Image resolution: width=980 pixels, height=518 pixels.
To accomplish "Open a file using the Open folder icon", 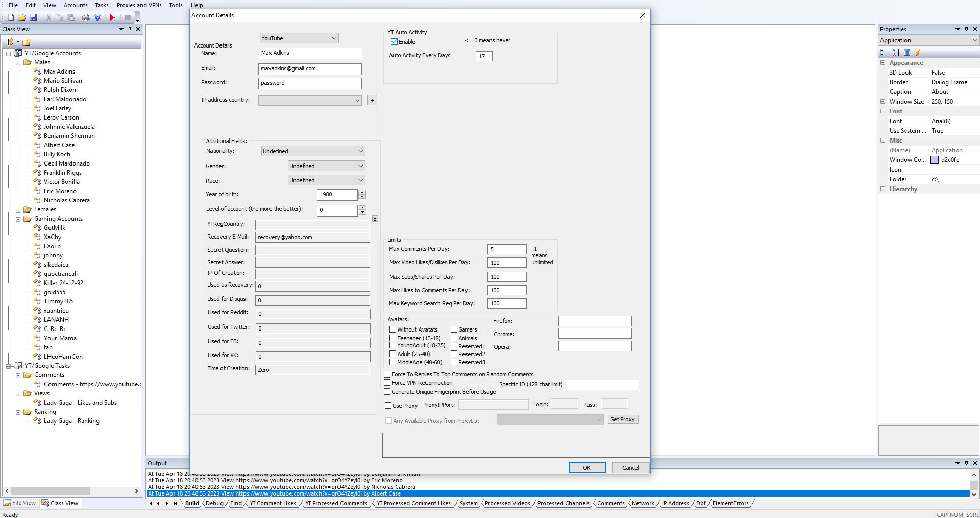I will [22, 17].
